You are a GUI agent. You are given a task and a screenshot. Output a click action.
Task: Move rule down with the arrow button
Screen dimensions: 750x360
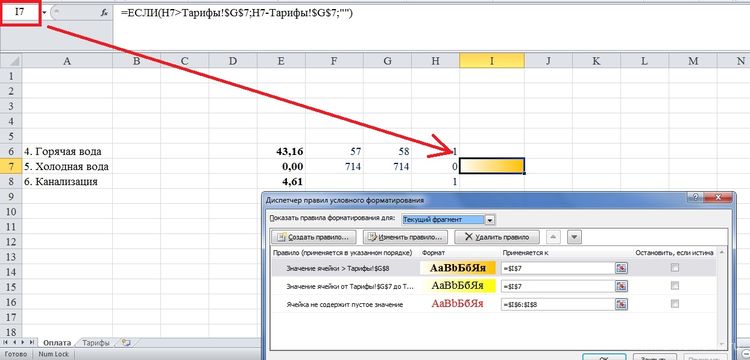point(574,237)
